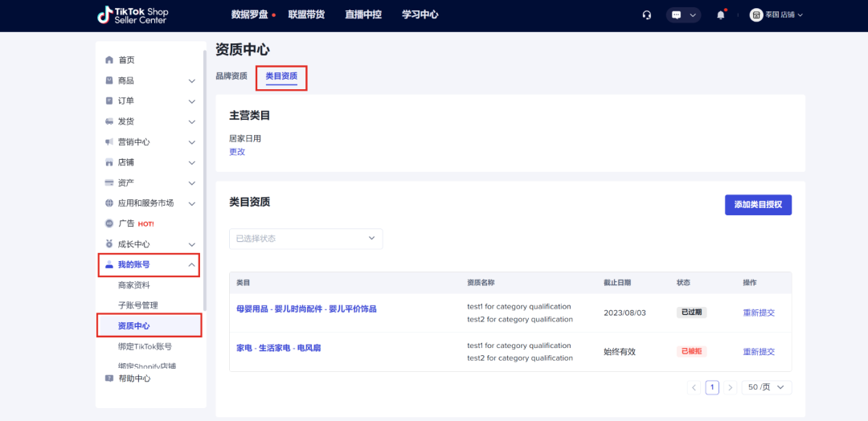Viewport: 868px width, 421px height.
Task: Click the AD icon beside 广告
Action: 109,223
